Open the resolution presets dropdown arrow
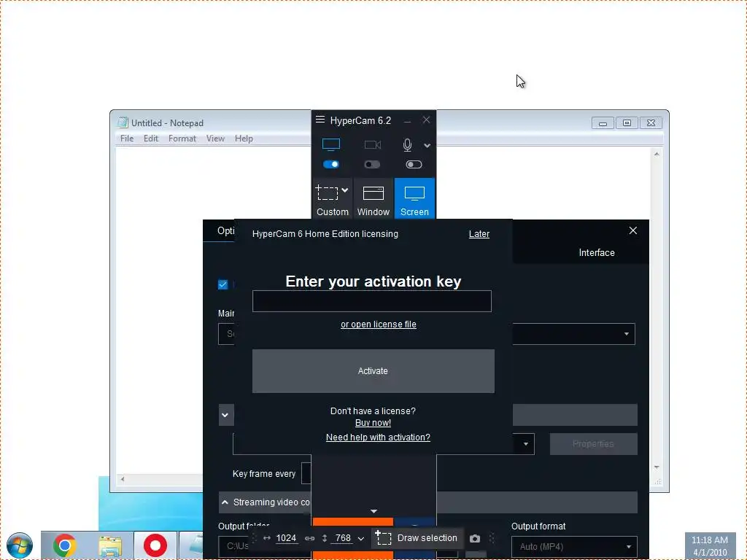747x560 pixels. 361,539
